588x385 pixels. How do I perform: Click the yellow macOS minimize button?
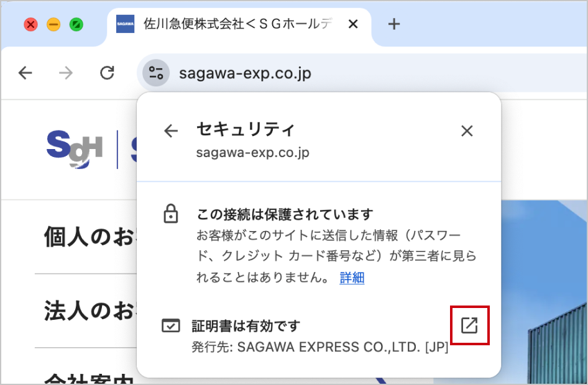(53, 25)
